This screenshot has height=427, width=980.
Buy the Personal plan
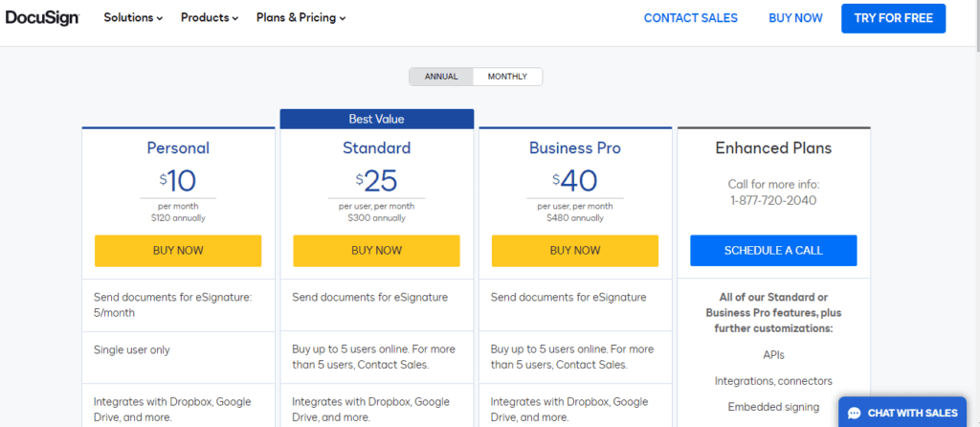(x=178, y=251)
